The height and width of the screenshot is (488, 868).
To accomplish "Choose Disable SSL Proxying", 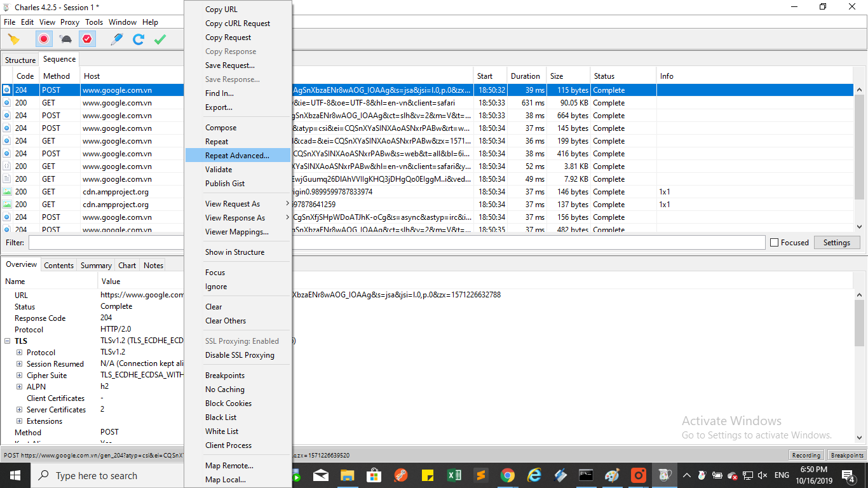I will coord(238,355).
